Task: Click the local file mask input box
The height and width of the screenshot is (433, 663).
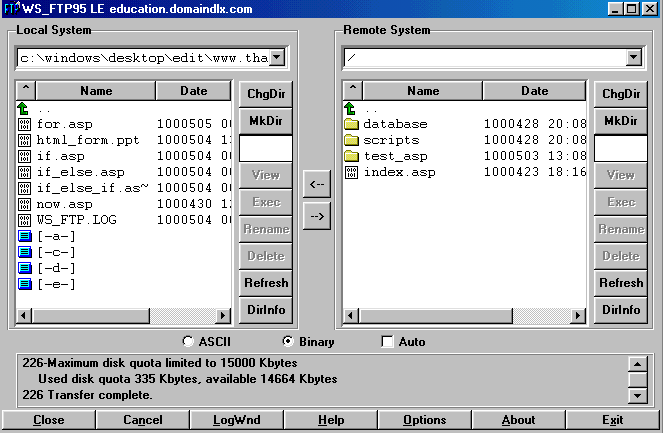Action: tap(266, 148)
